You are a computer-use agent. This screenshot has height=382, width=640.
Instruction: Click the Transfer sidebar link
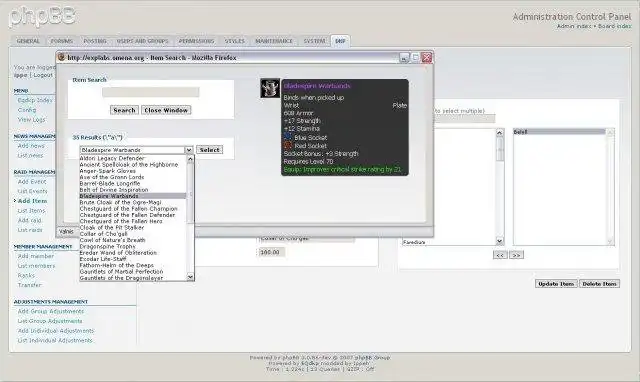tap(29, 285)
